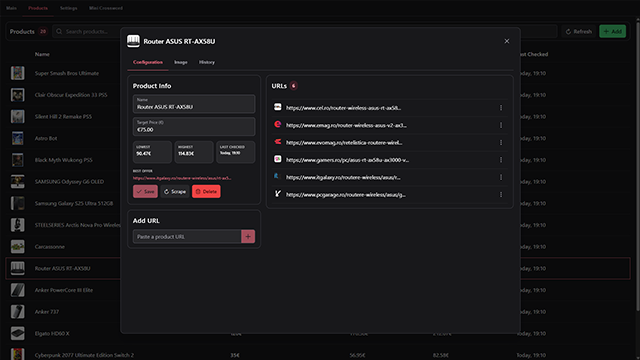640x360 pixels.
Task: Click the Astro Bot product thumbnail
Action: tap(18, 138)
